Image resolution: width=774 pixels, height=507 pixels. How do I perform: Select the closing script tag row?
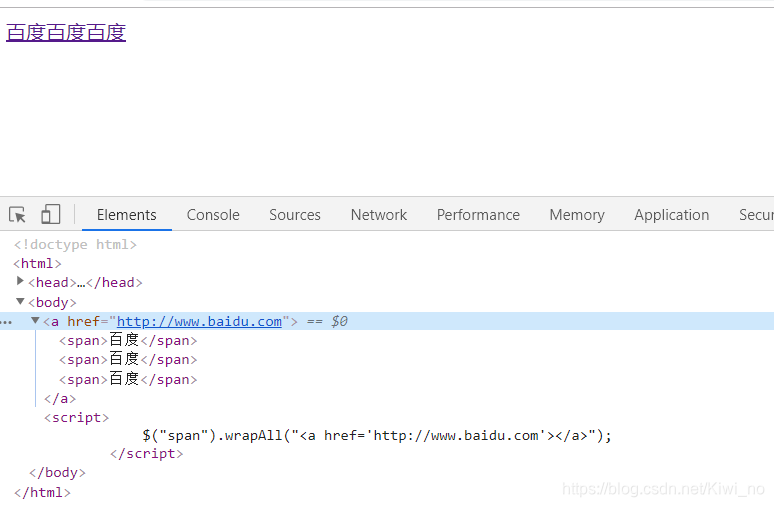147,454
